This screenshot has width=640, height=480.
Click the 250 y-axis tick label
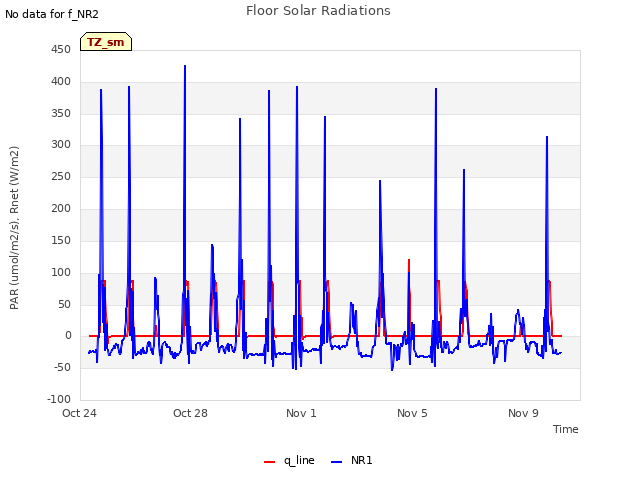tap(61, 177)
